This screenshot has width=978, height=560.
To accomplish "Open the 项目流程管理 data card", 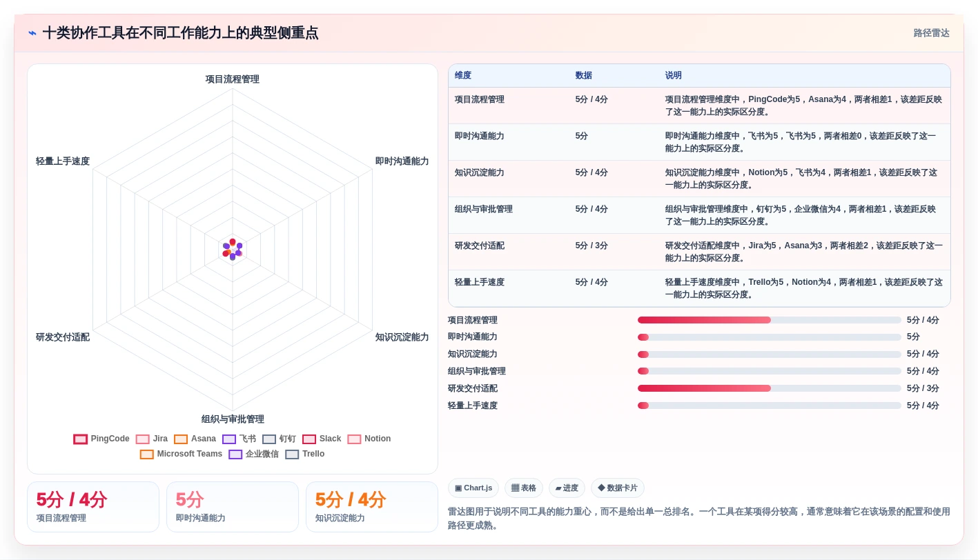I will pyautogui.click(x=93, y=507).
